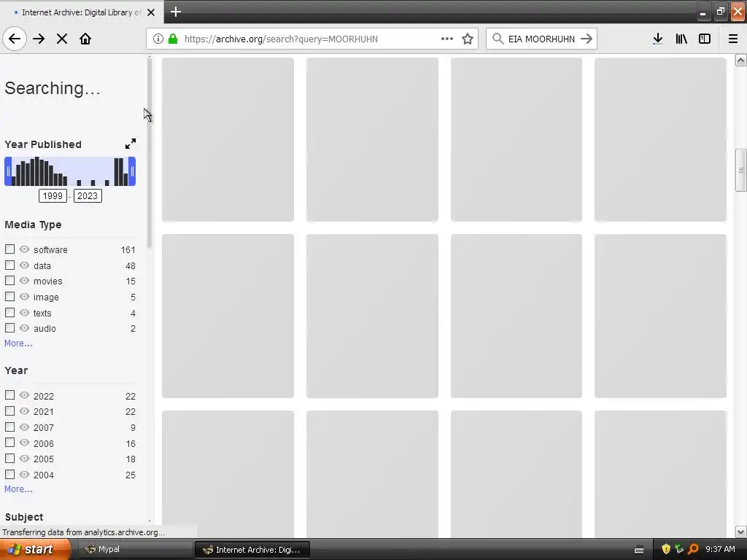Click the left histogram range handle
This screenshot has width=747, height=560.
[x=8, y=171]
